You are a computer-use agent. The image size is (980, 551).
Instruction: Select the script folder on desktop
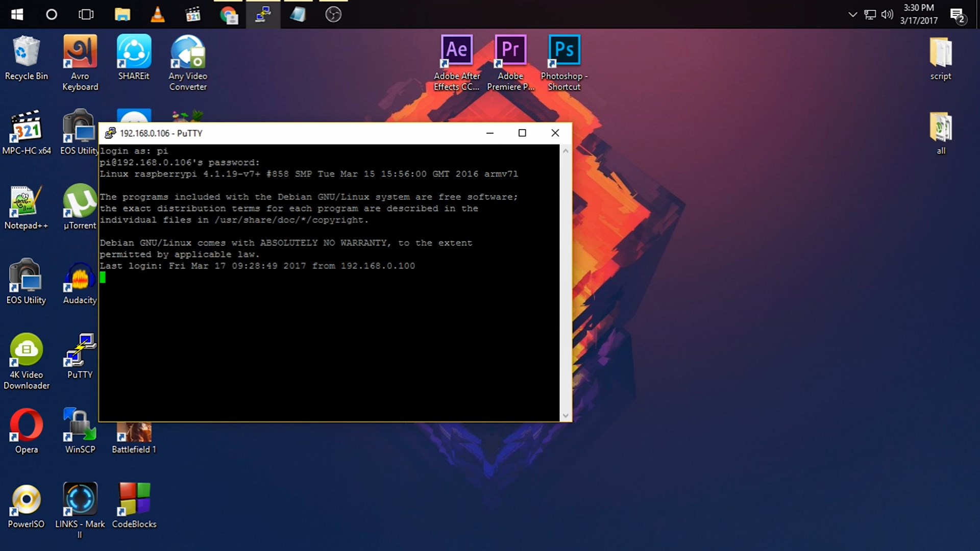[x=941, y=58]
